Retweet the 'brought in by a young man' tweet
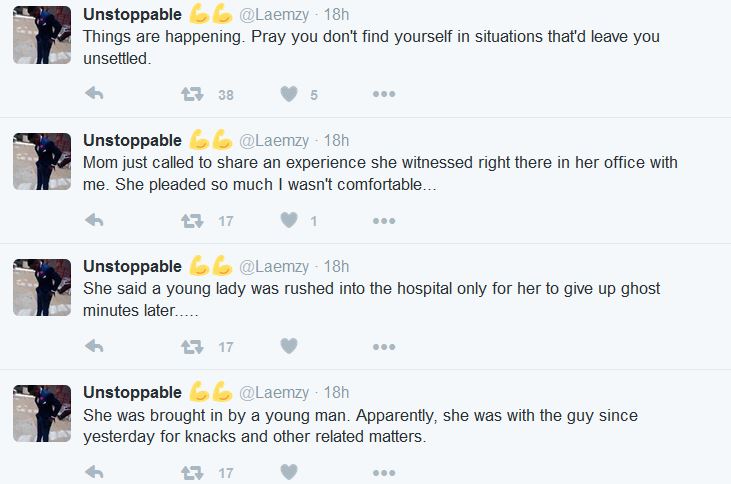The height and width of the screenshot is (484, 731). tap(191, 472)
